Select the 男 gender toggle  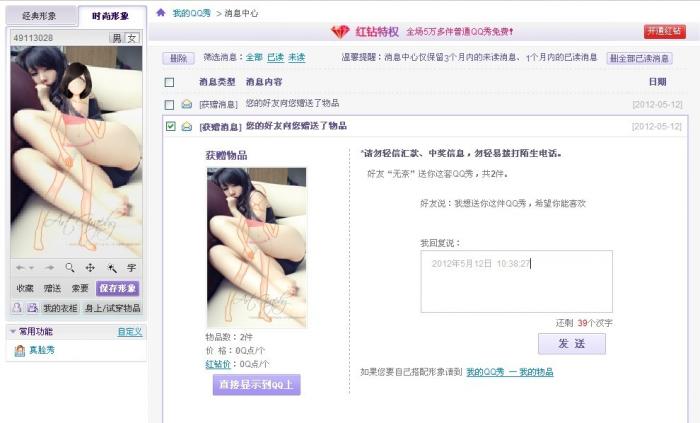(x=117, y=38)
